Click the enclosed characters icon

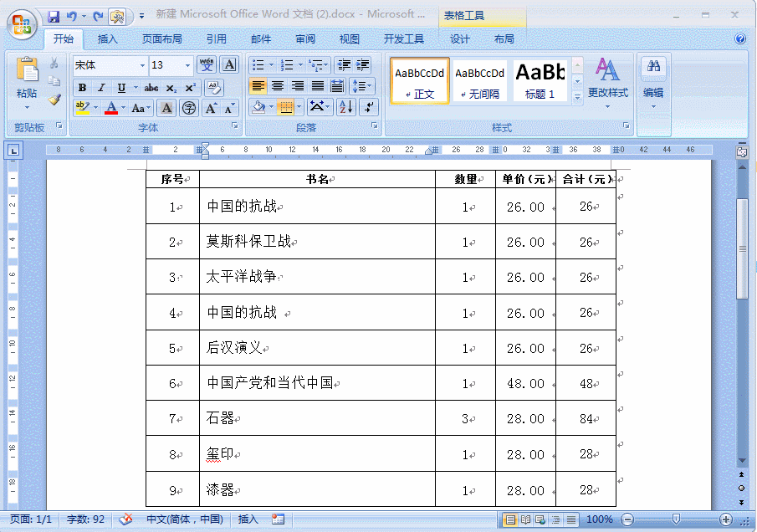[189, 108]
